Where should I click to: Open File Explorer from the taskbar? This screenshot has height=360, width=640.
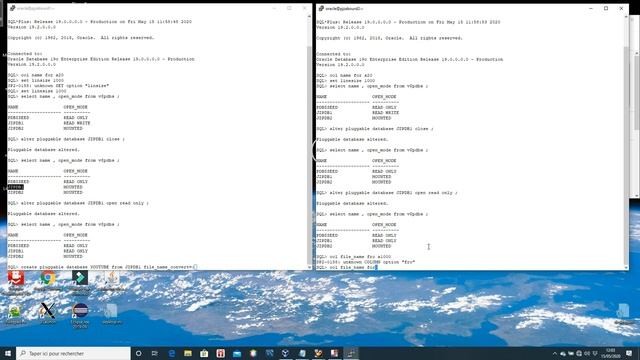pos(188,353)
